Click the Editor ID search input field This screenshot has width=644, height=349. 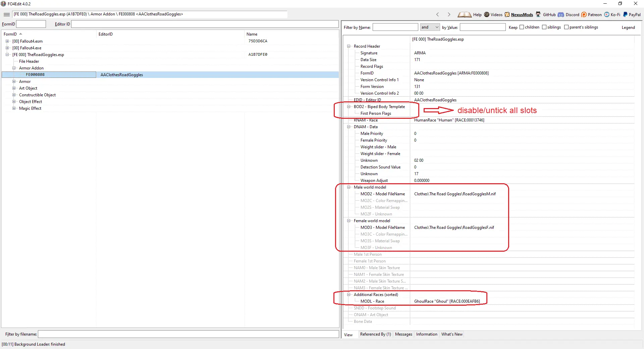coord(205,24)
